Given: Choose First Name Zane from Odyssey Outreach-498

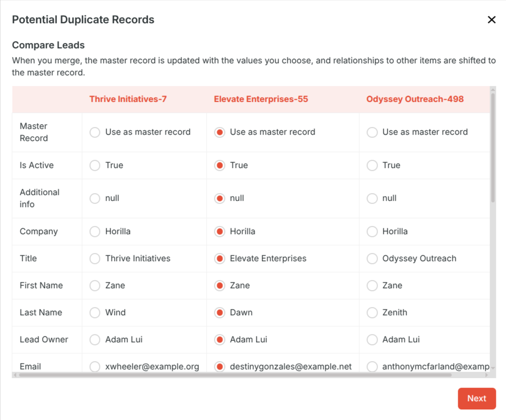Looking at the screenshot, I should (372, 285).
